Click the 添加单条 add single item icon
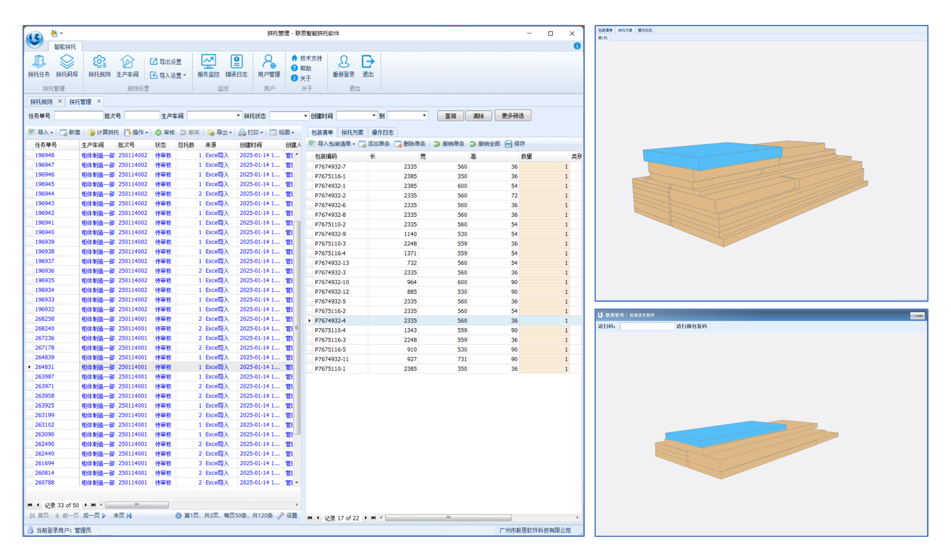951x560 pixels. tap(362, 144)
